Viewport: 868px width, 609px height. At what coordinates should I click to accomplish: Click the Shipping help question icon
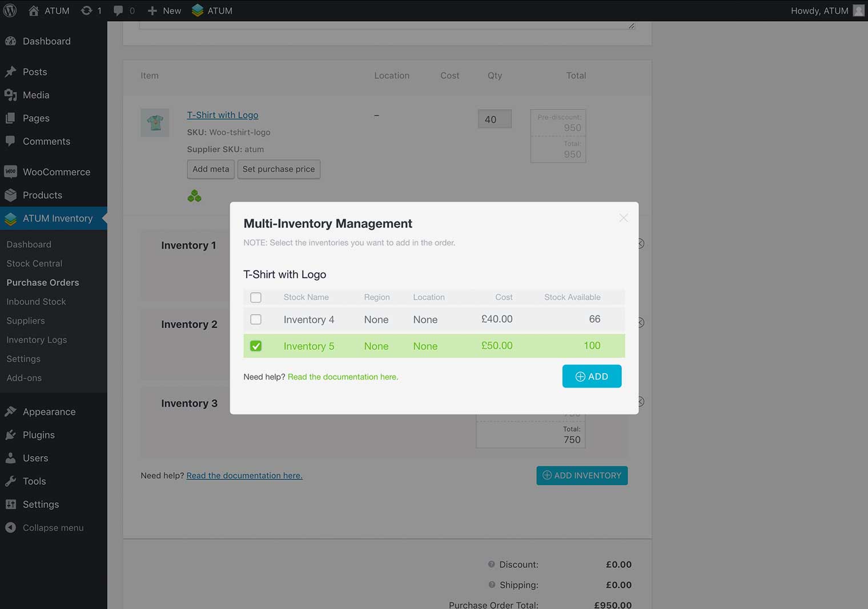click(x=492, y=585)
